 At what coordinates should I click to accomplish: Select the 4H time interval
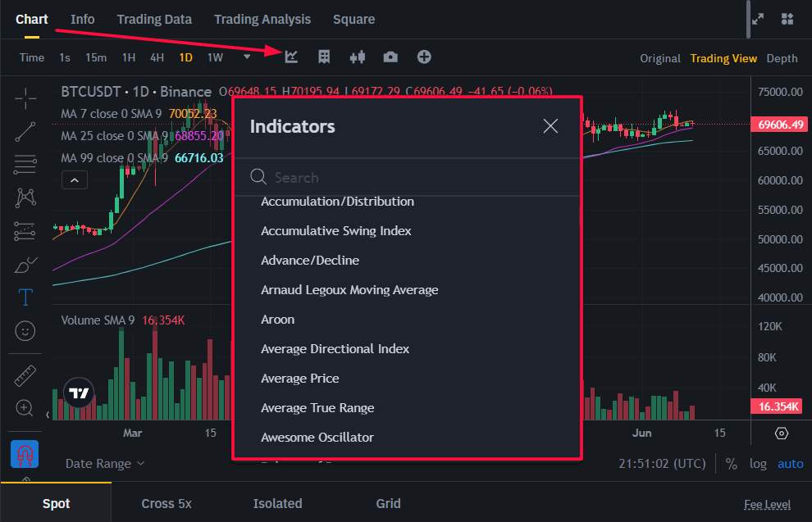pyautogui.click(x=157, y=57)
